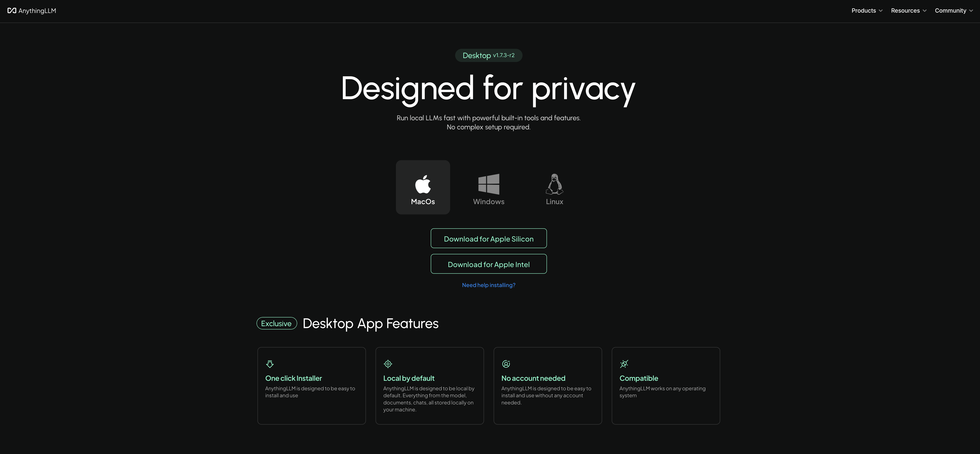Switch to the Linux tab label

[554, 202]
